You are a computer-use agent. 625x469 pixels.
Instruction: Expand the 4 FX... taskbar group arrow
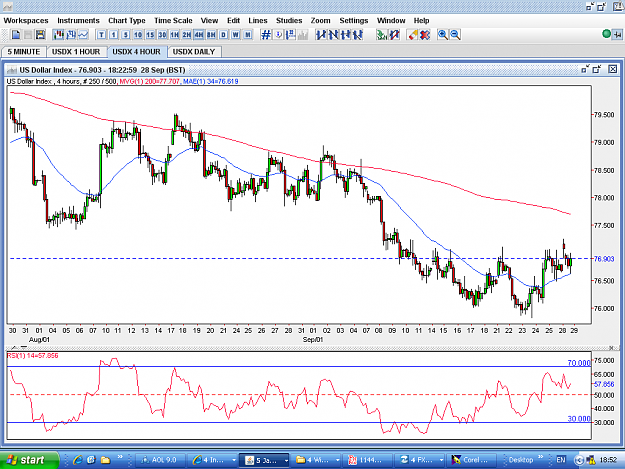[441, 460]
